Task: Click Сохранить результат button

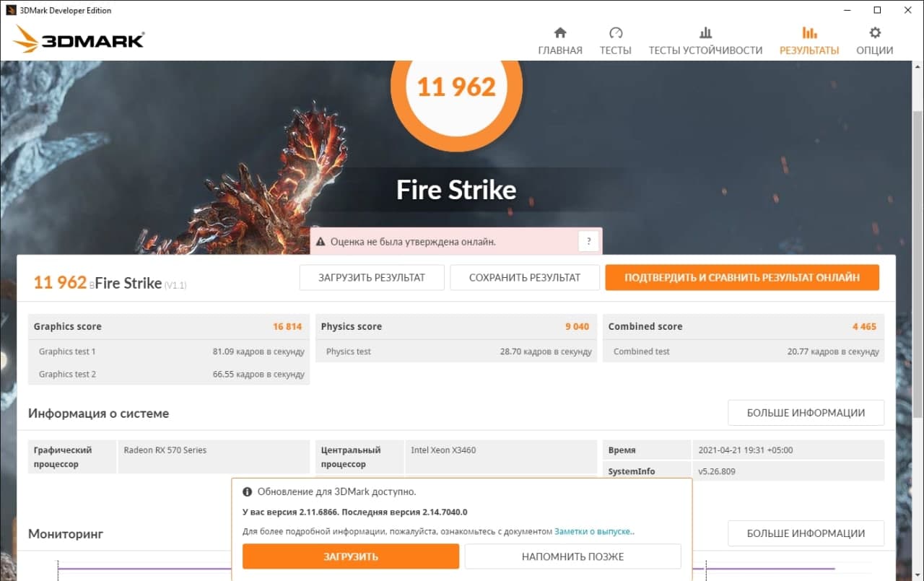Action: click(525, 277)
